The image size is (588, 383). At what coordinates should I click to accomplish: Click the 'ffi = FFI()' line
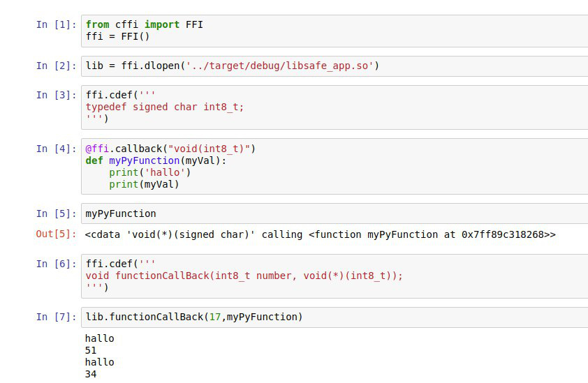(118, 36)
